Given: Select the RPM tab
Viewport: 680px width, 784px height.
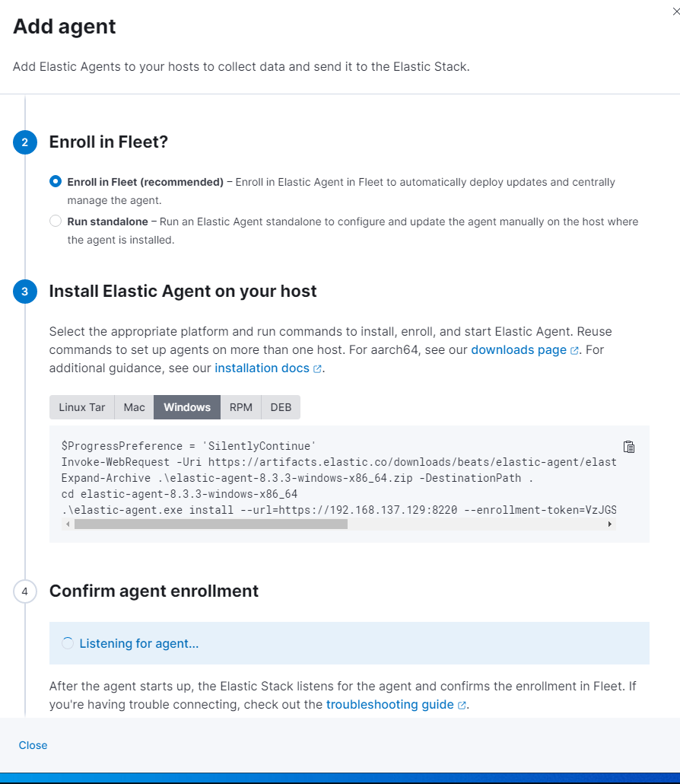Looking at the screenshot, I should 241,407.
